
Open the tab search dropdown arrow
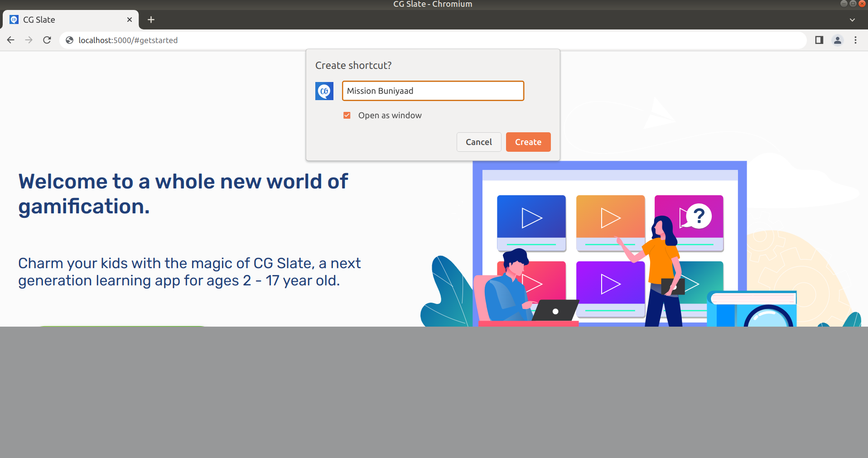[x=852, y=20]
